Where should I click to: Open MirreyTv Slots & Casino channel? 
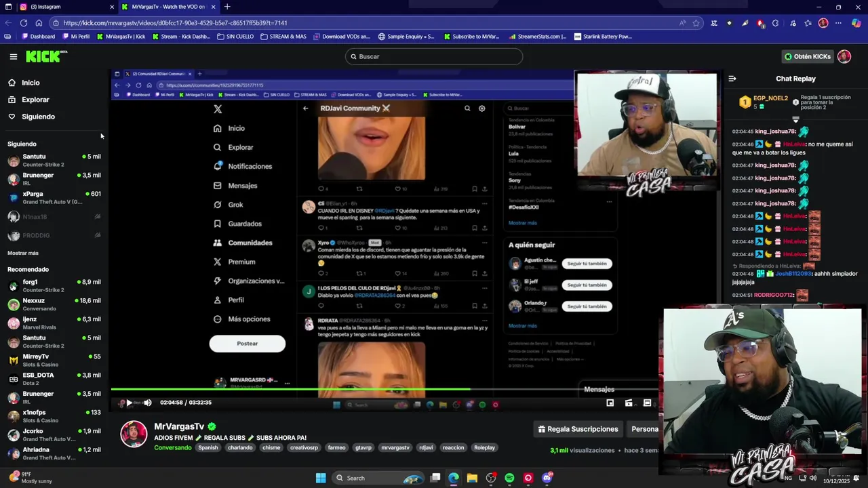[x=54, y=360]
